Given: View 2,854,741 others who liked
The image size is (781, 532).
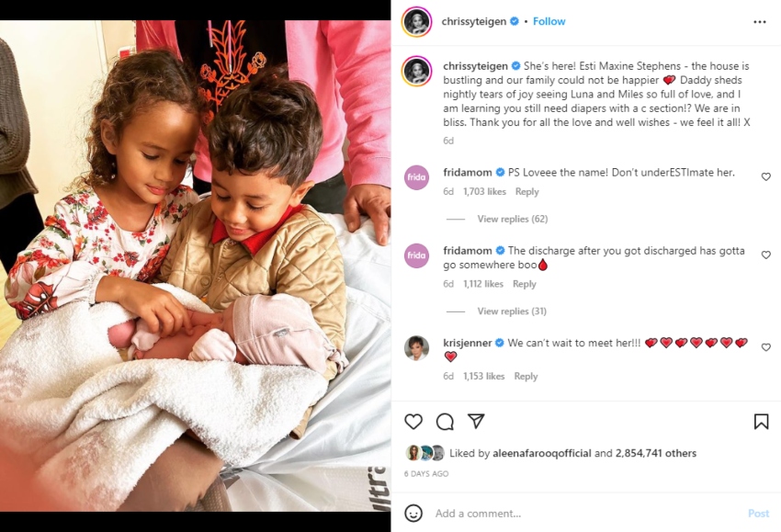Looking at the screenshot, I should [x=655, y=453].
